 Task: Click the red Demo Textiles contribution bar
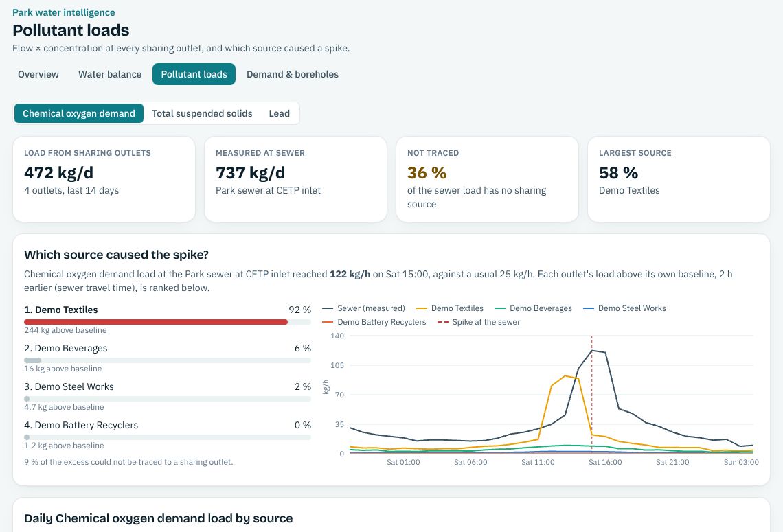click(156, 322)
